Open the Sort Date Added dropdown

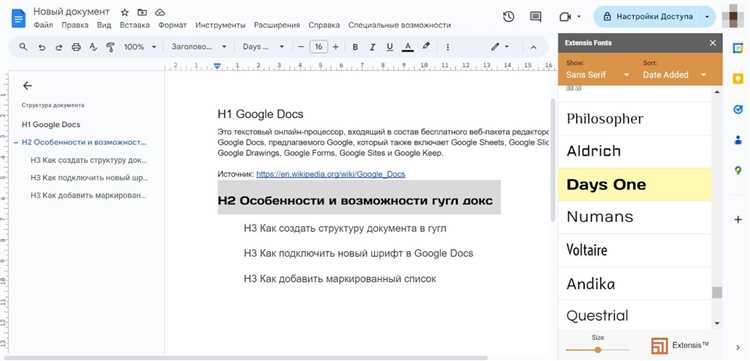click(674, 75)
